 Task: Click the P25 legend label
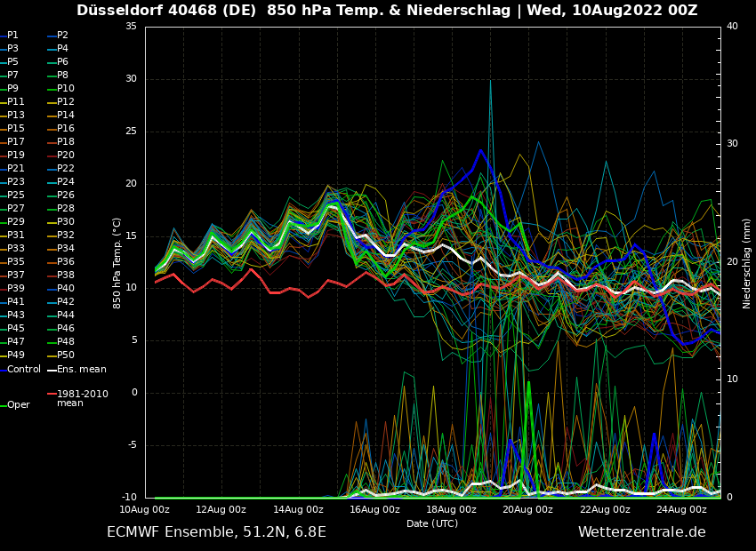coord(16,196)
